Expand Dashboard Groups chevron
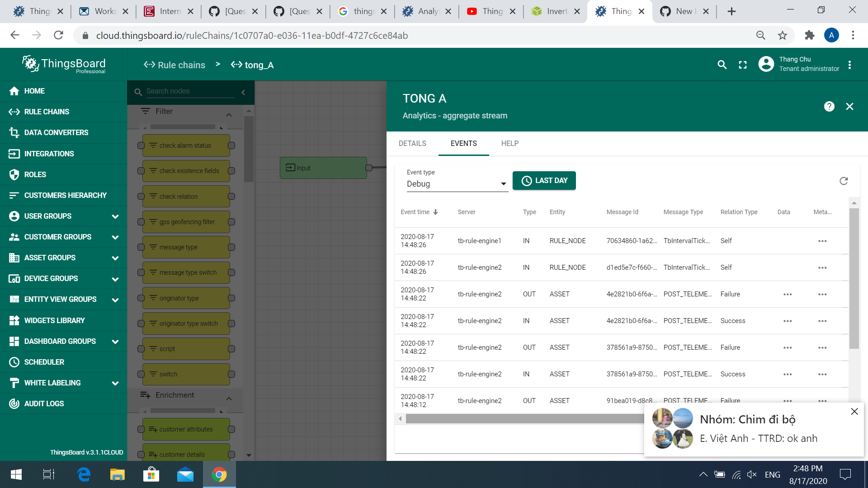This screenshot has height=488, width=868. [x=115, y=342]
